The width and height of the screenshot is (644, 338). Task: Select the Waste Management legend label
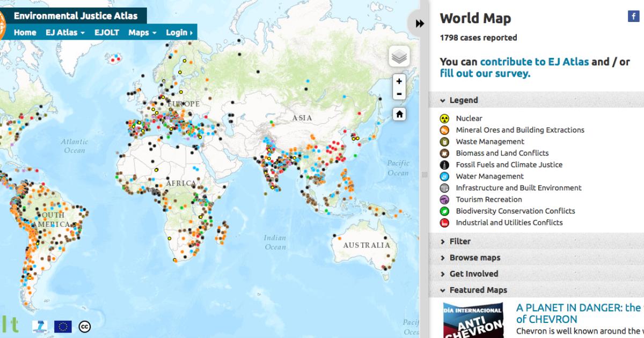[x=490, y=142]
